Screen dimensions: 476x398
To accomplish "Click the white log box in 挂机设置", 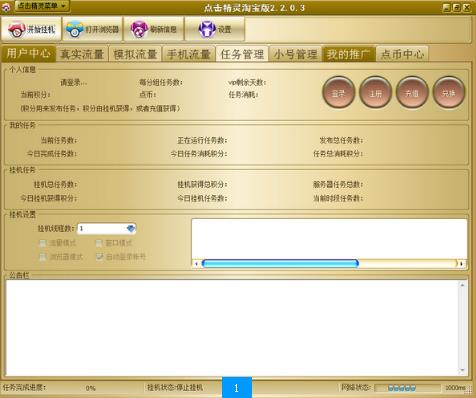I will point(329,239).
